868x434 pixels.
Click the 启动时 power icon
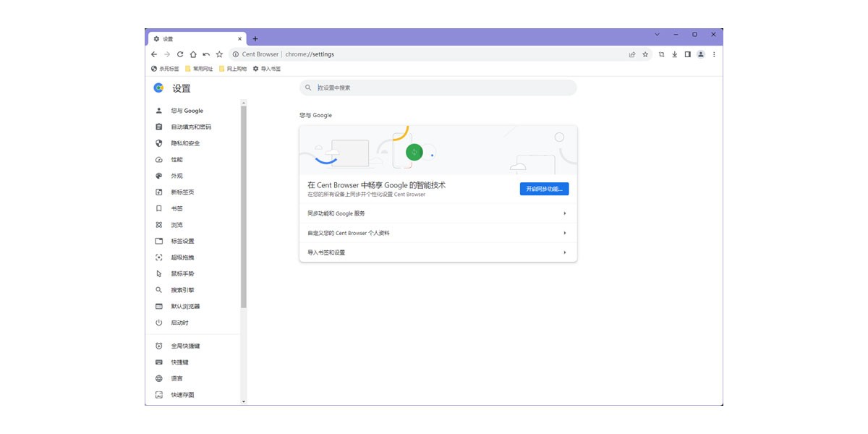coord(159,323)
